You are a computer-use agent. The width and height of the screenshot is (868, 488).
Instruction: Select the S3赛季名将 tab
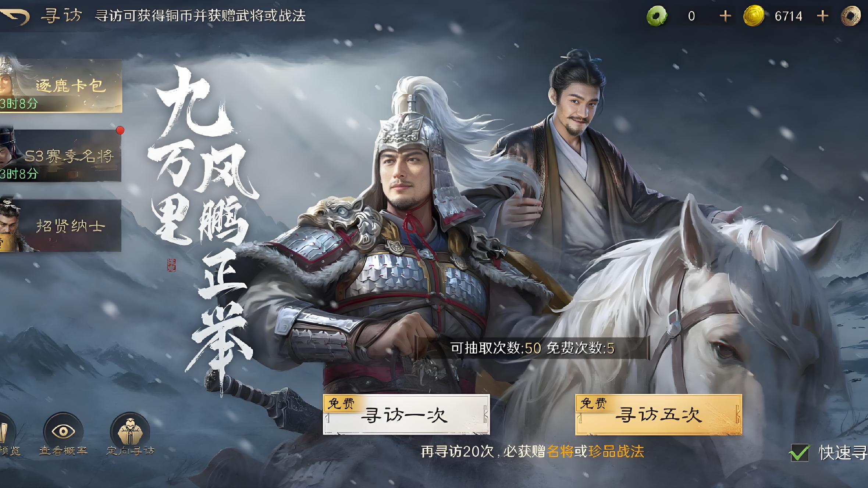(x=61, y=155)
